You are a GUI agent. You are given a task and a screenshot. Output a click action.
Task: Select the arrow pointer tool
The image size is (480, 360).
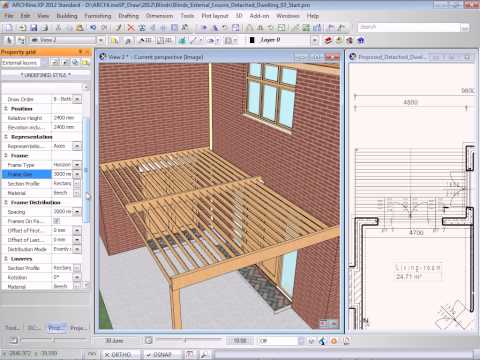pos(9,40)
